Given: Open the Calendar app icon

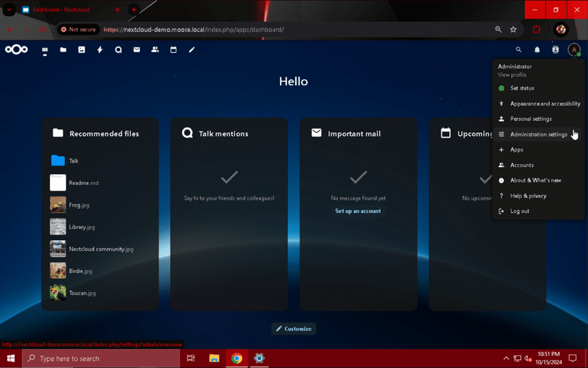Looking at the screenshot, I should [173, 49].
